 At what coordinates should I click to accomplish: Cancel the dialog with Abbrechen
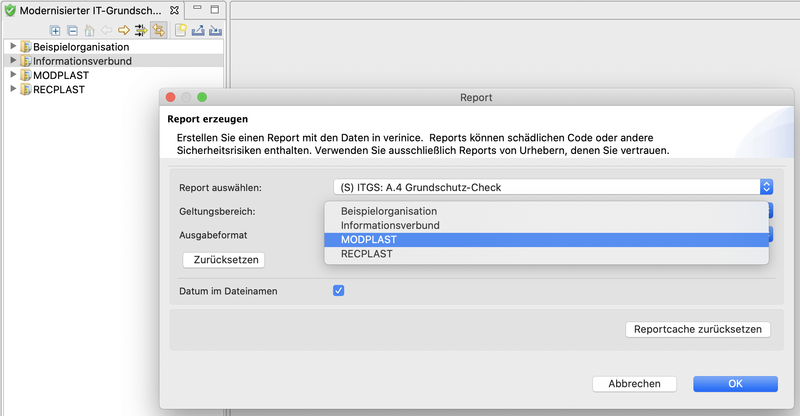point(634,384)
